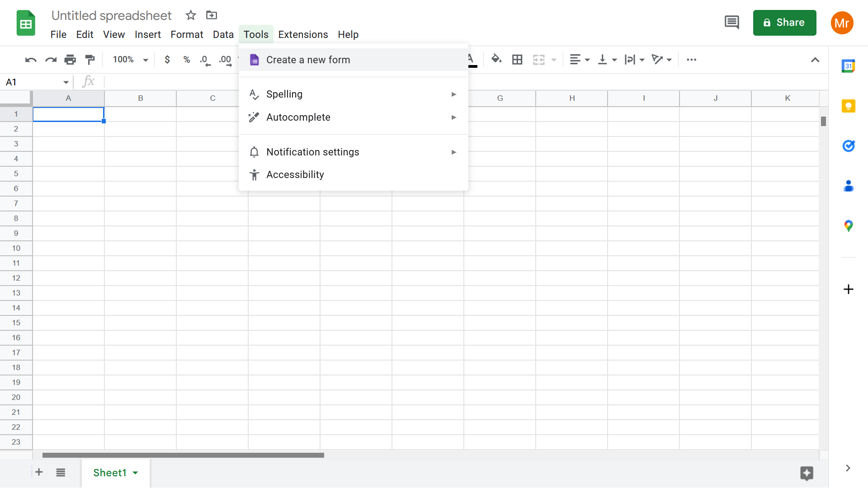
Task: Click the green Share button
Action: coord(784,23)
